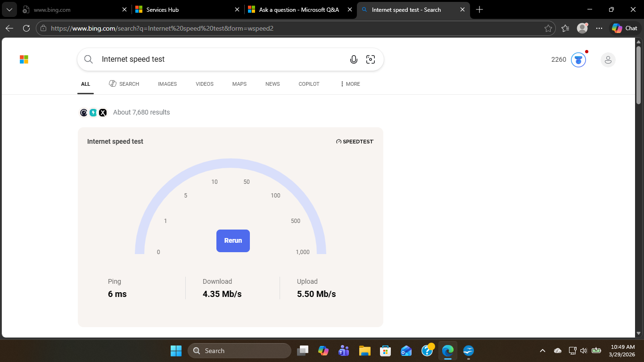Image resolution: width=644 pixels, height=362 pixels.
Task: Open the Windows Start menu
Action: pyautogui.click(x=176, y=351)
